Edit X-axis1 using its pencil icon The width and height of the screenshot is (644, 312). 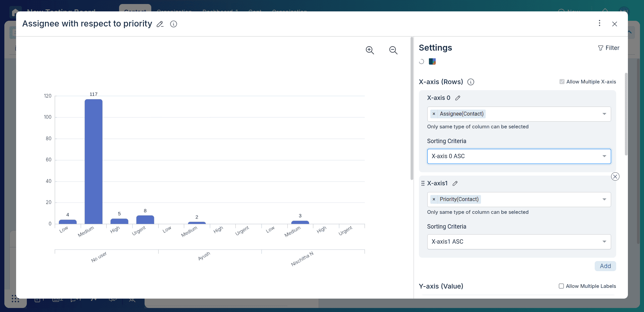point(455,183)
